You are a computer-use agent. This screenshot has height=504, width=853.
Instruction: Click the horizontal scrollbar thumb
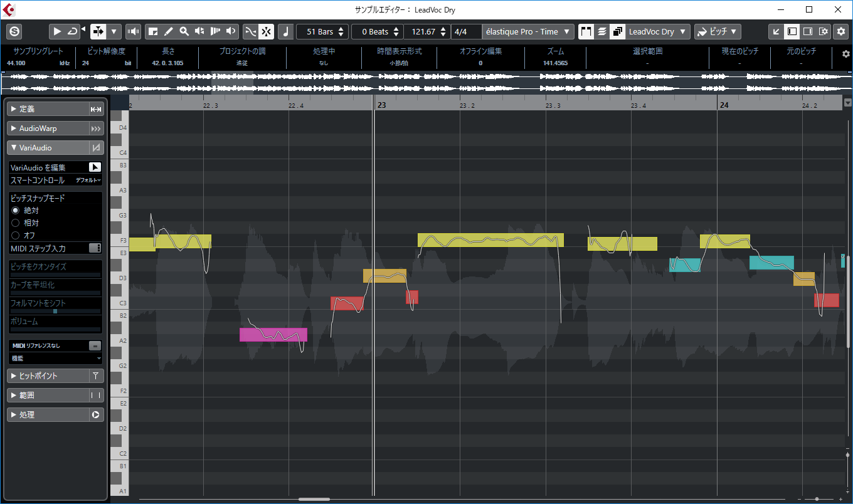[314, 499]
